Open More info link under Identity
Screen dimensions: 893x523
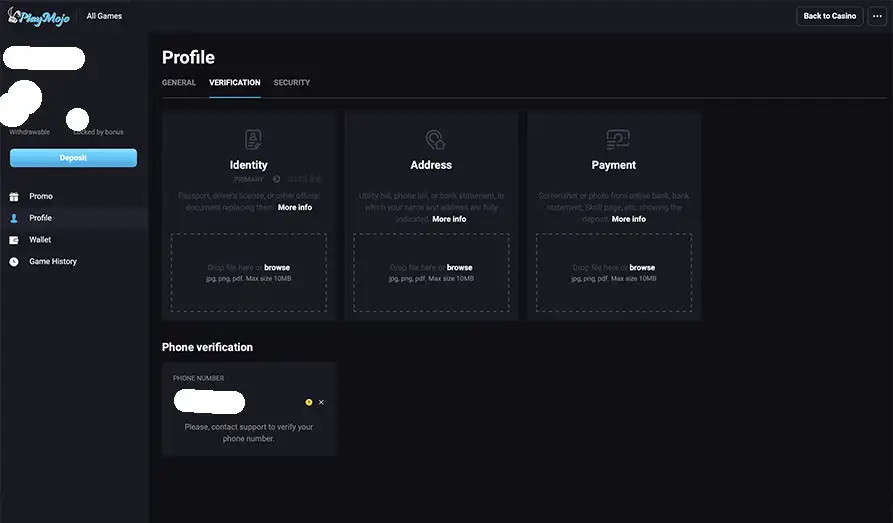point(295,208)
